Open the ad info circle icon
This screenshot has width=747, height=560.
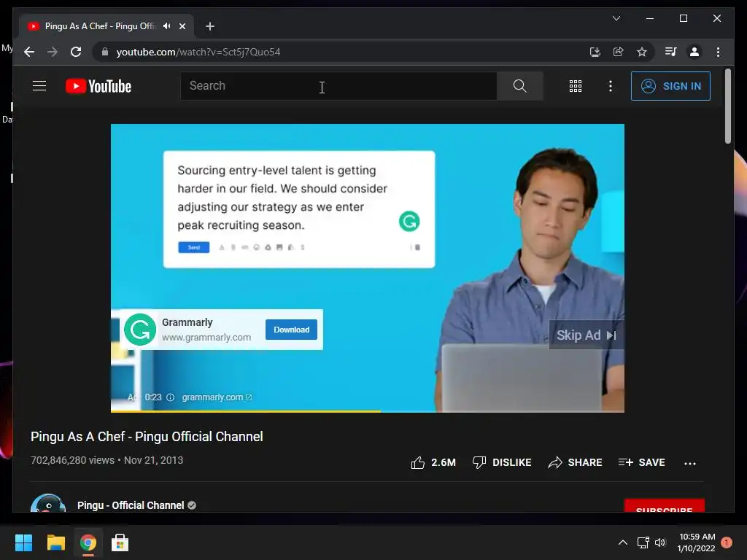click(170, 397)
